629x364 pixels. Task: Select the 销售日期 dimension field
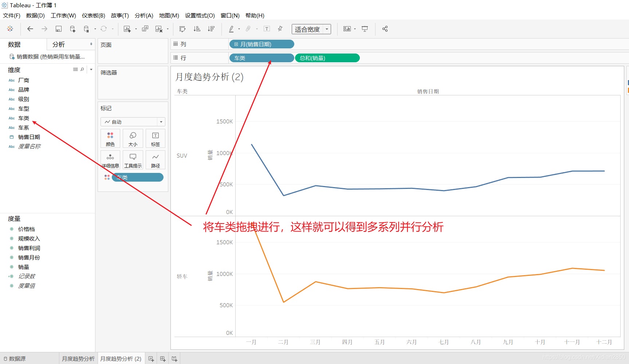coord(29,137)
